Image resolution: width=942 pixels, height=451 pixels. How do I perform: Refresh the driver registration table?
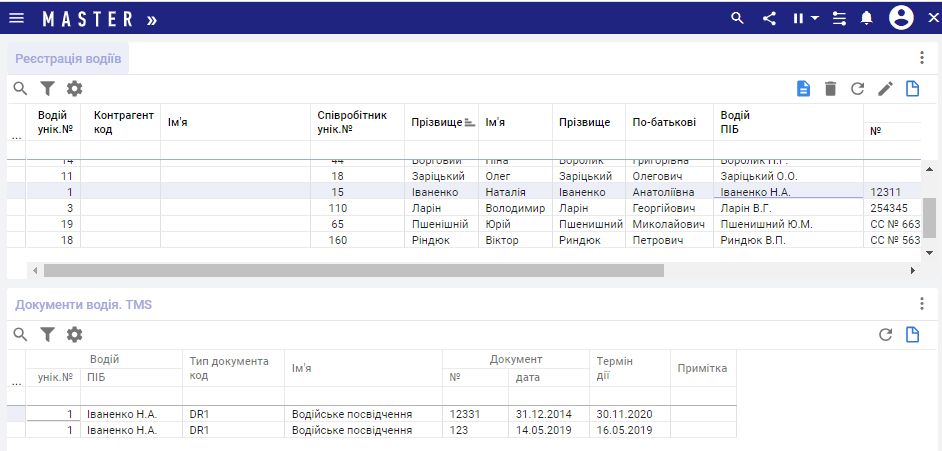tap(857, 89)
